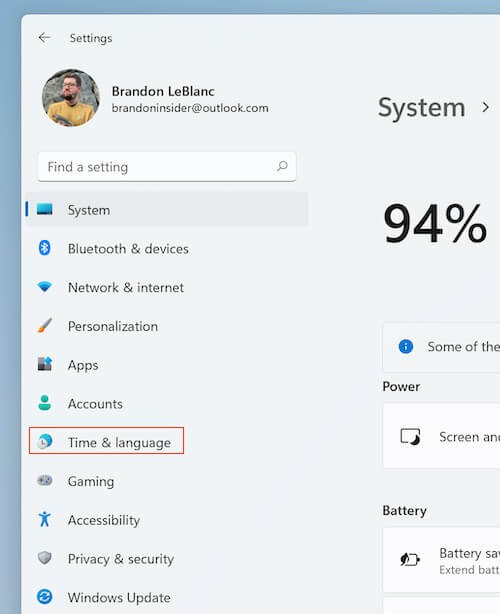Image resolution: width=500 pixels, height=614 pixels.
Task: Open Windows Update settings
Action: point(119,598)
